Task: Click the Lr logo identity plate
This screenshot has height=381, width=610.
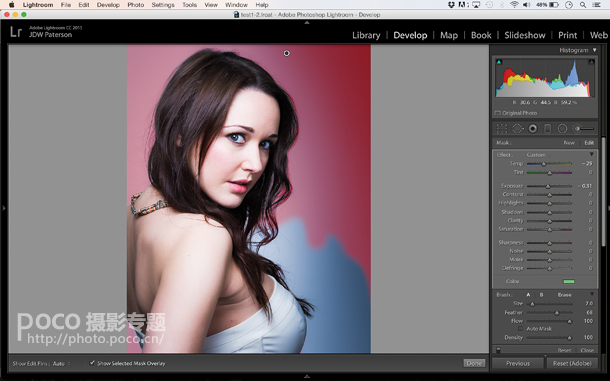Action: [x=16, y=32]
